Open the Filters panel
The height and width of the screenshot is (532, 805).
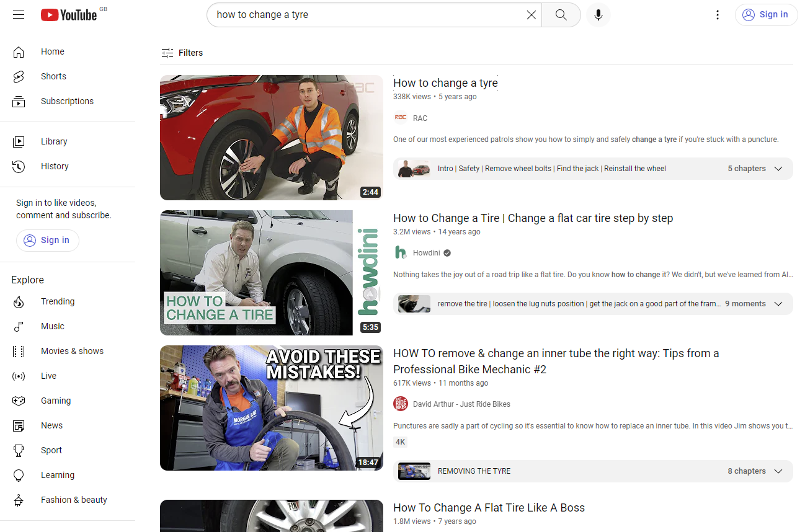(x=182, y=53)
